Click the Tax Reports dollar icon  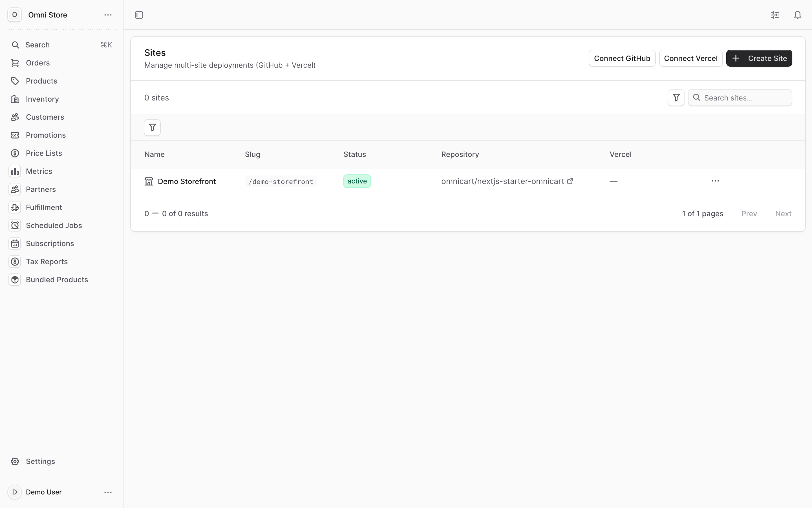pyautogui.click(x=15, y=262)
